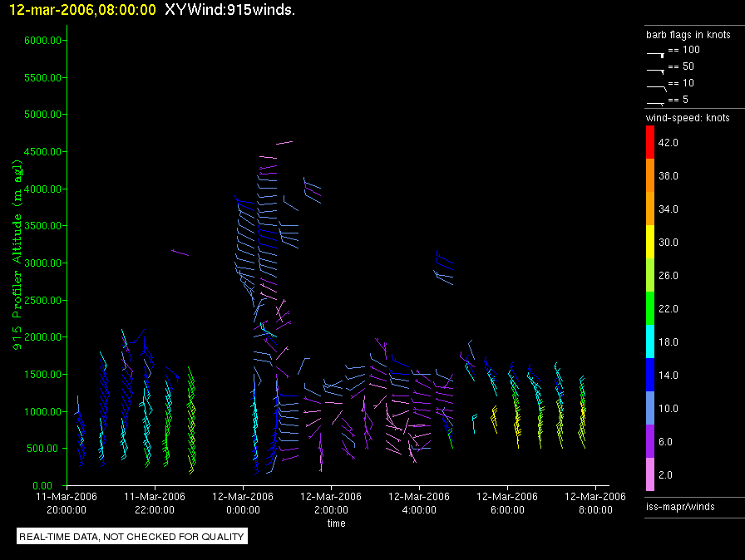This screenshot has width=745, height=560.
Task: Click the 12-Mar-2006 2:00:00 time label
Action: [331, 503]
